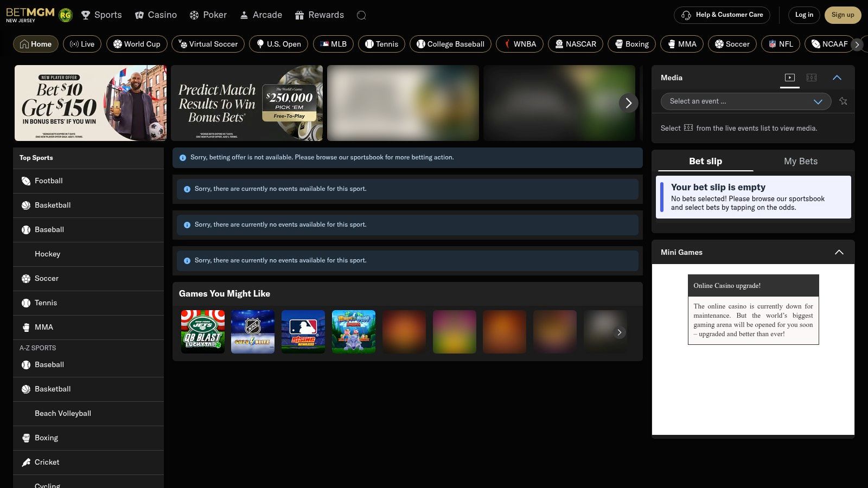Select Soccer in the sports bar
This screenshot has width=868, height=488.
pyautogui.click(x=732, y=44)
